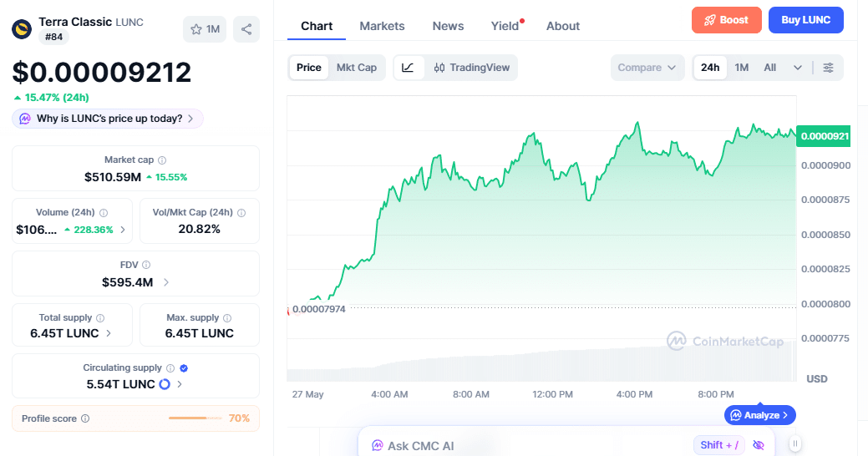The height and width of the screenshot is (456, 868).
Task: Expand the Volume (24h) details chevron
Action: 123,229
